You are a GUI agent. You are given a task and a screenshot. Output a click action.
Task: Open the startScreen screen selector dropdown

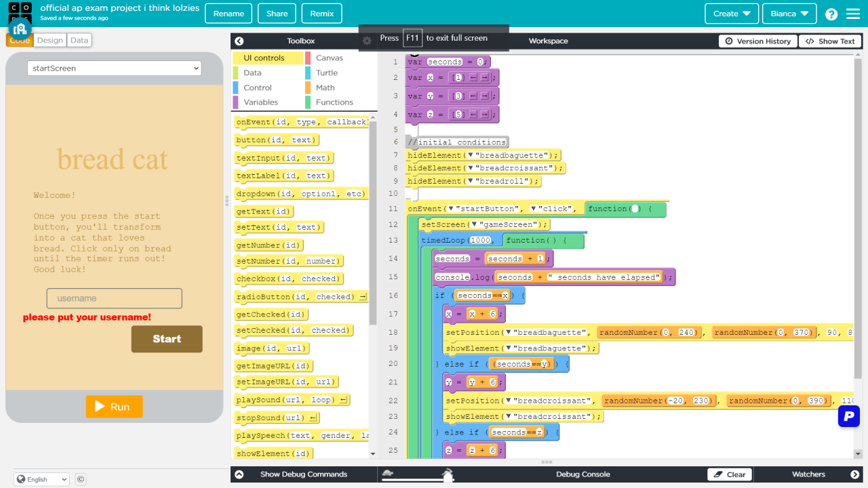pyautogui.click(x=114, y=68)
